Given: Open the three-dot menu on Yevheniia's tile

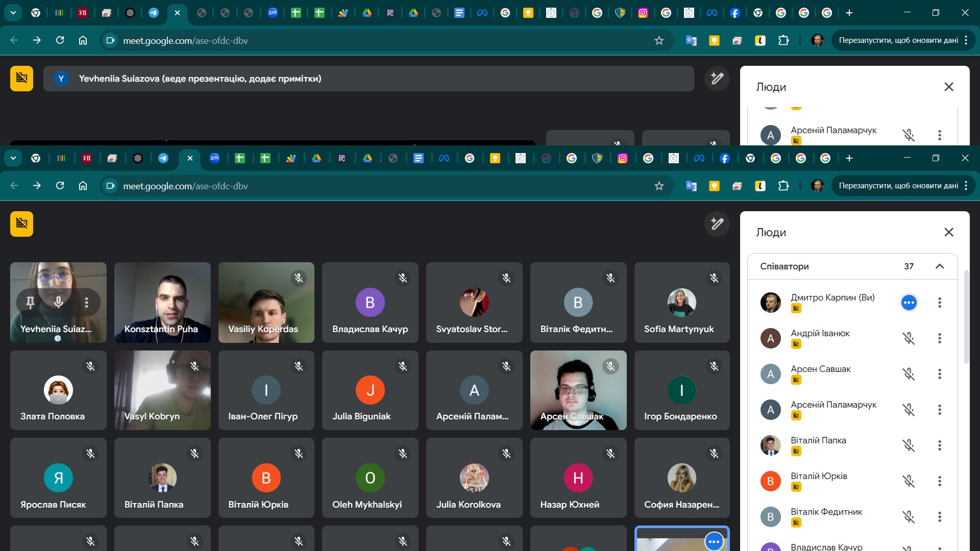Looking at the screenshot, I should tap(87, 303).
